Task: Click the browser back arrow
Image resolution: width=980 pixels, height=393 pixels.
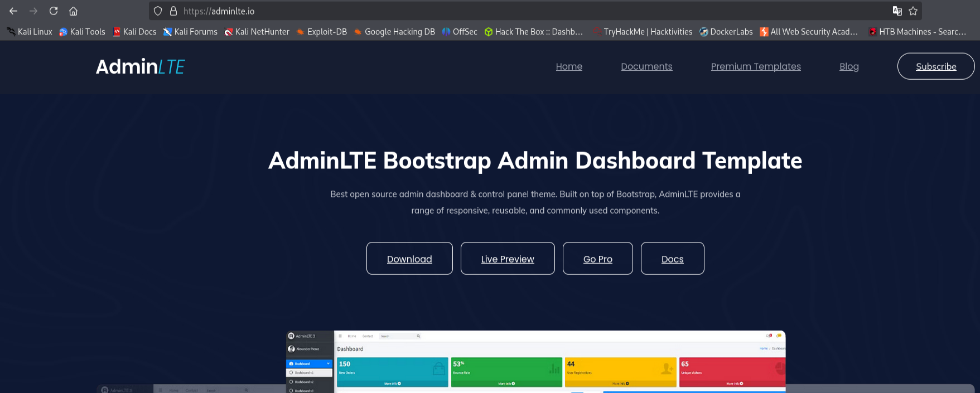Action: 13,11
